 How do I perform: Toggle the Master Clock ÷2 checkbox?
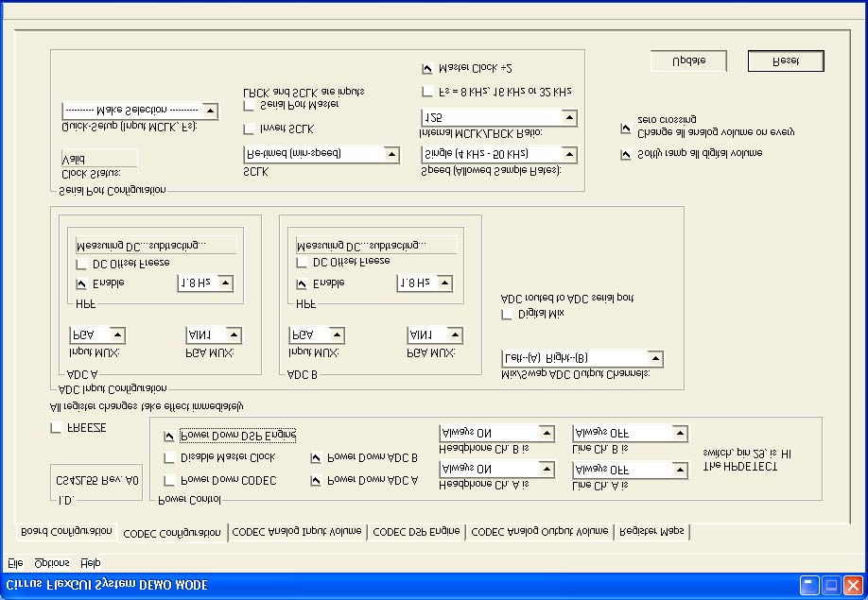426,67
